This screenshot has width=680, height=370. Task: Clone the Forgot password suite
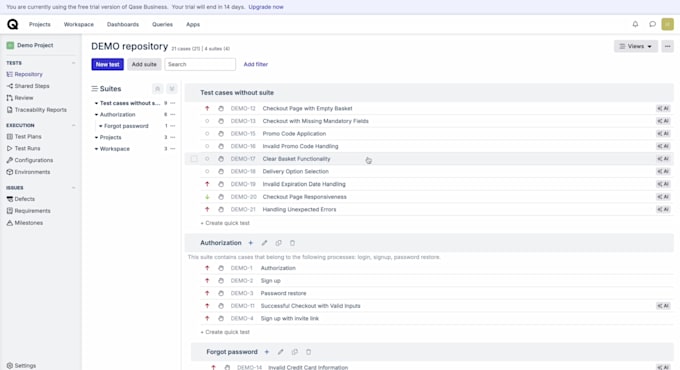[294, 352]
